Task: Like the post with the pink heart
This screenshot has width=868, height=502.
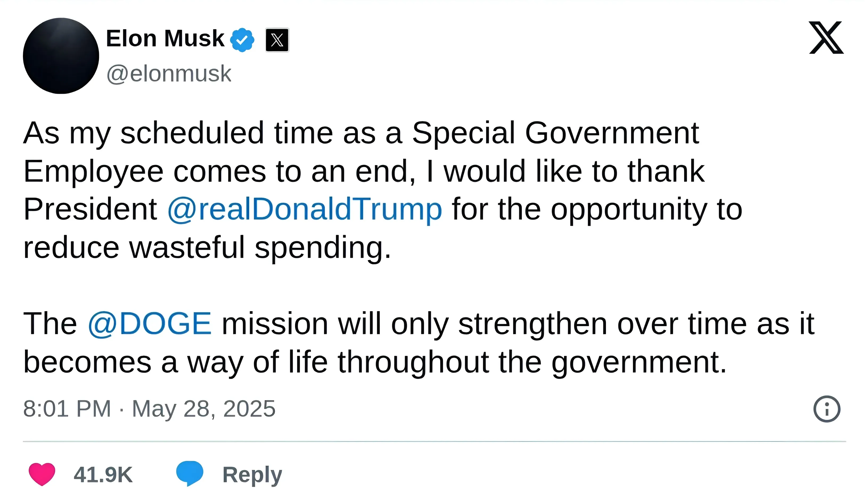Action: click(42, 474)
